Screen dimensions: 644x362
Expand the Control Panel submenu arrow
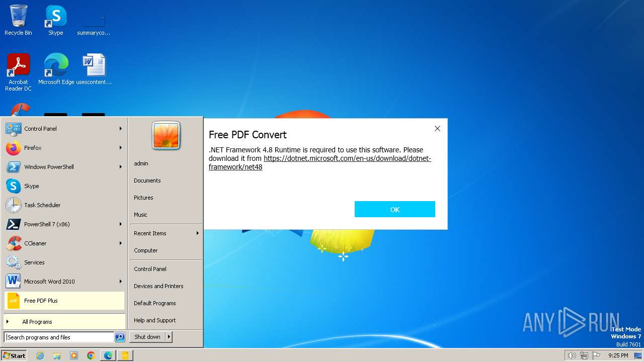(x=121, y=129)
